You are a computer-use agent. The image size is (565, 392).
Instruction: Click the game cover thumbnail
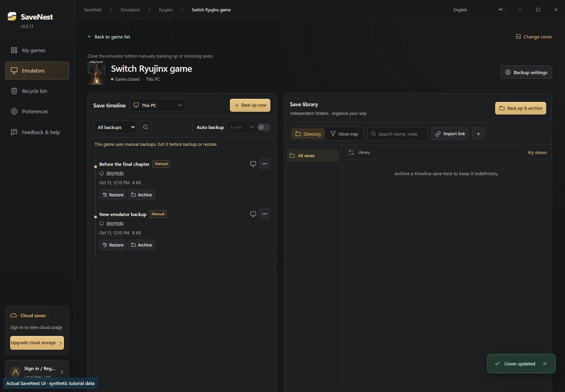tap(97, 73)
